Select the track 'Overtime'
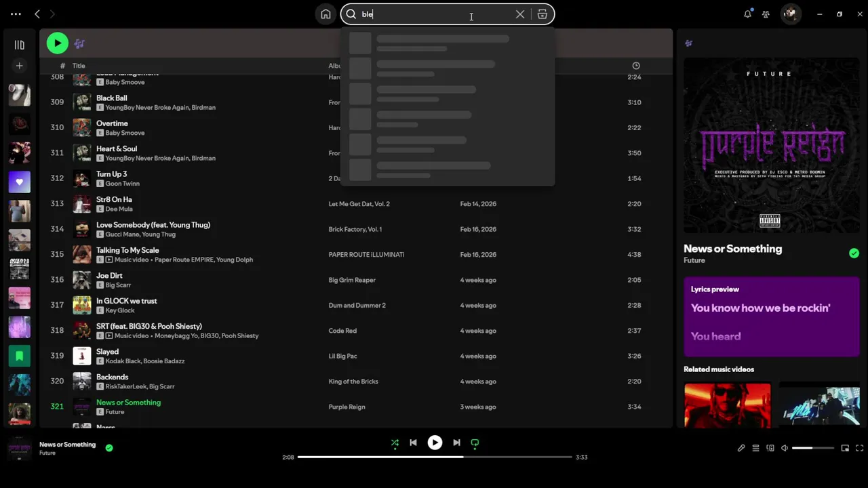Image resolution: width=868 pixels, height=488 pixels. (112, 123)
